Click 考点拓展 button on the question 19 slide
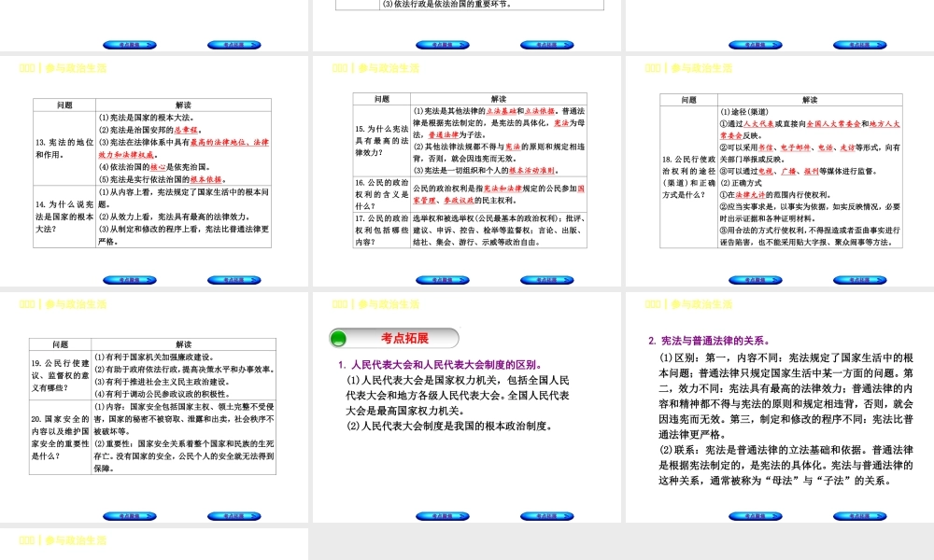The height and width of the screenshot is (560, 934). point(234,516)
